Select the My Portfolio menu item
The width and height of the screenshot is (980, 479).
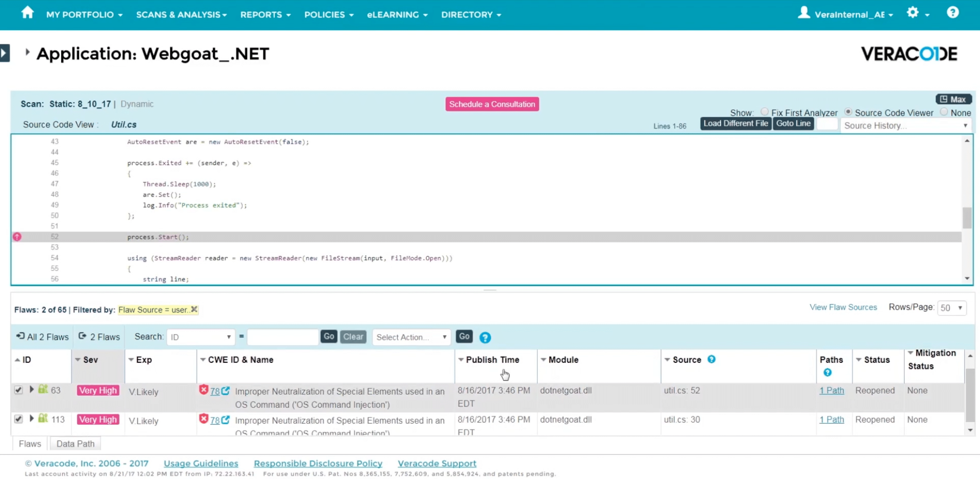(83, 14)
